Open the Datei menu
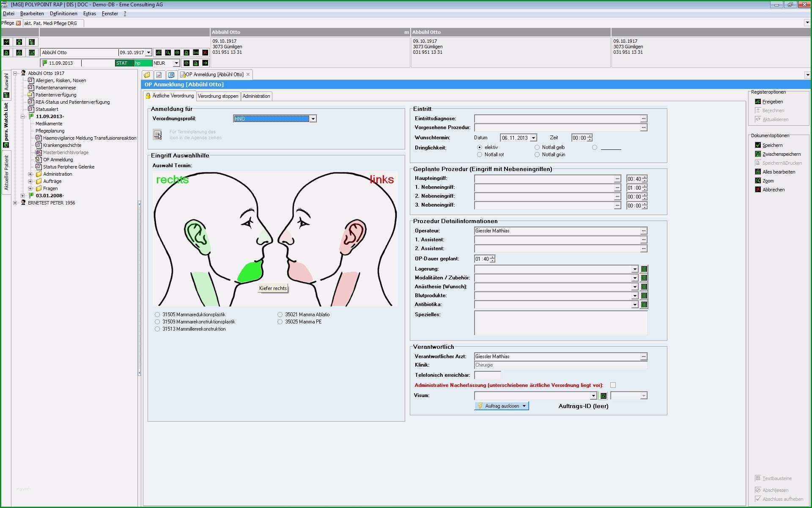Screen dimensions: 812x508 [x=8, y=14]
